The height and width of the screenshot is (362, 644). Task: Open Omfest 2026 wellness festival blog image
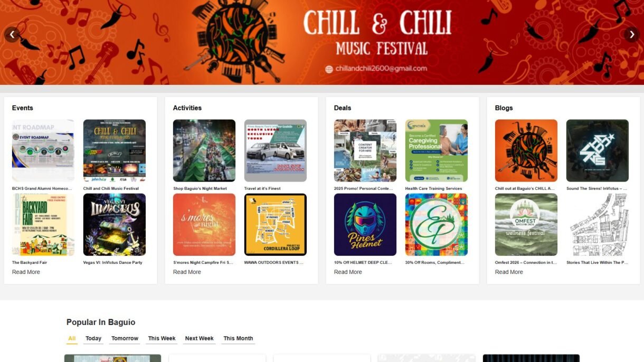point(526,225)
